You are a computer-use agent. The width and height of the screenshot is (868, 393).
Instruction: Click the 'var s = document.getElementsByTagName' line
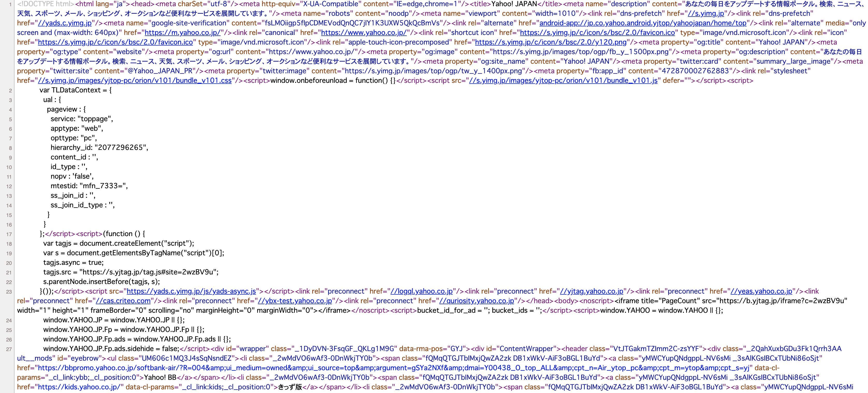coord(134,253)
